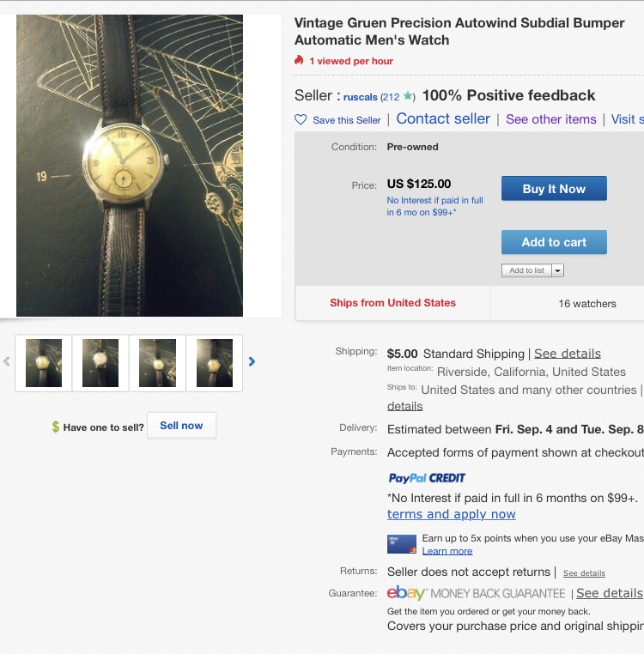The height and width of the screenshot is (654, 644).
Task: Open the Sell now button
Action: point(181,426)
